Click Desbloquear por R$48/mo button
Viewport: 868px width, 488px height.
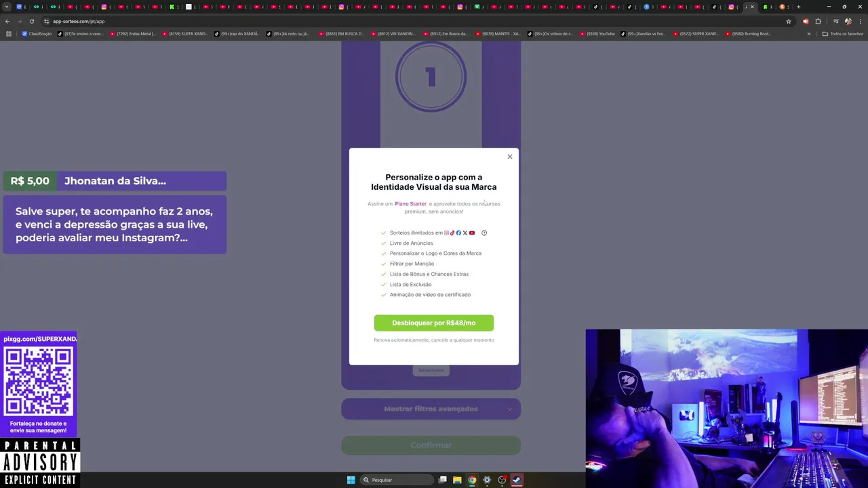click(x=434, y=323)
